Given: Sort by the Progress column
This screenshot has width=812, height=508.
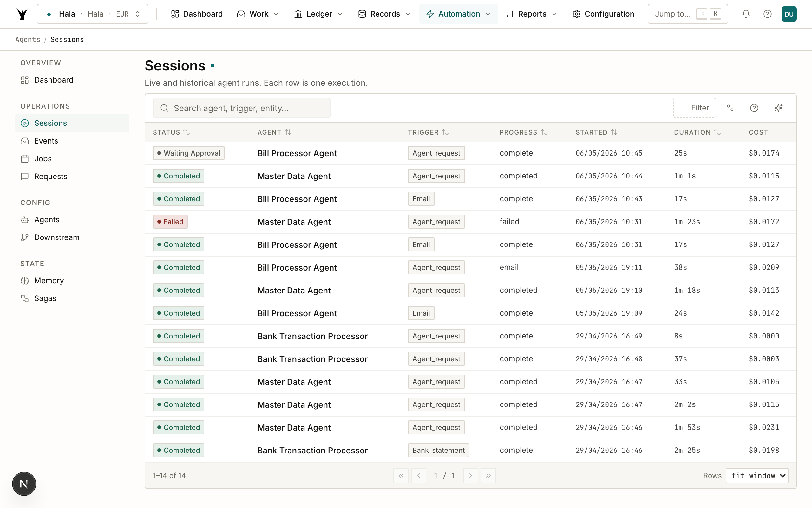Looking at the screenshot, I should [523, 132].
